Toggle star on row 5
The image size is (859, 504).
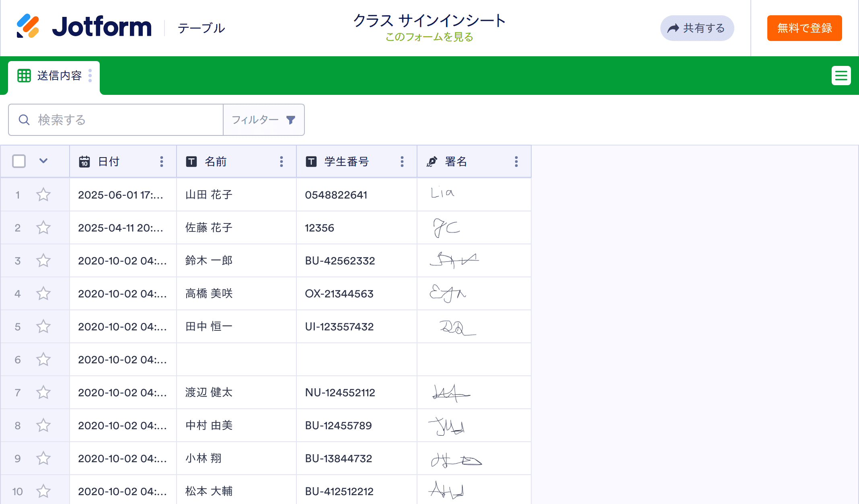43,327
